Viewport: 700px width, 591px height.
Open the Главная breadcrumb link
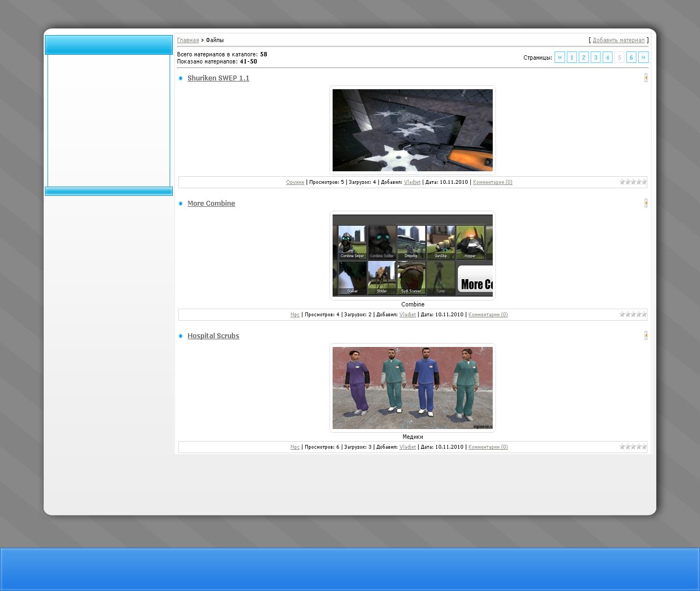(188, 40)
